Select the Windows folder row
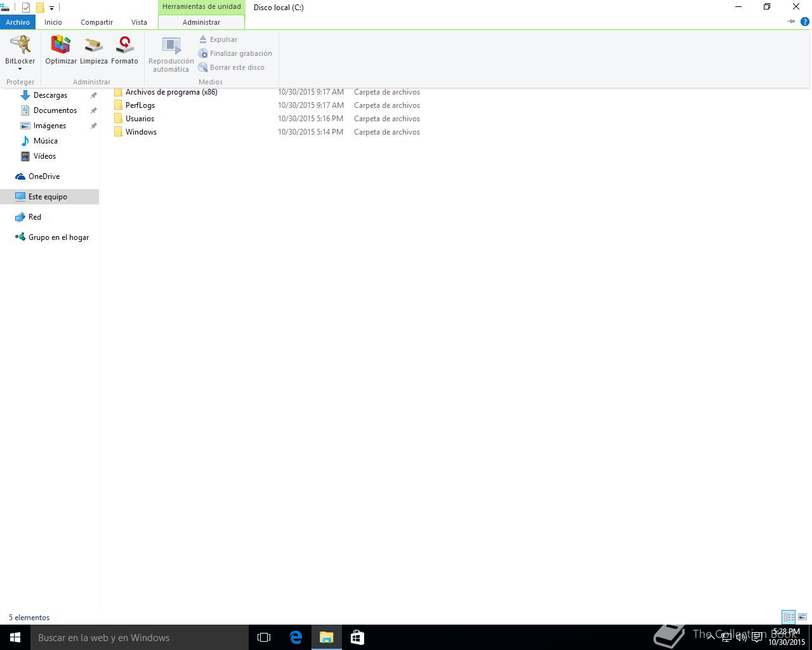 (x=266, y=132)
